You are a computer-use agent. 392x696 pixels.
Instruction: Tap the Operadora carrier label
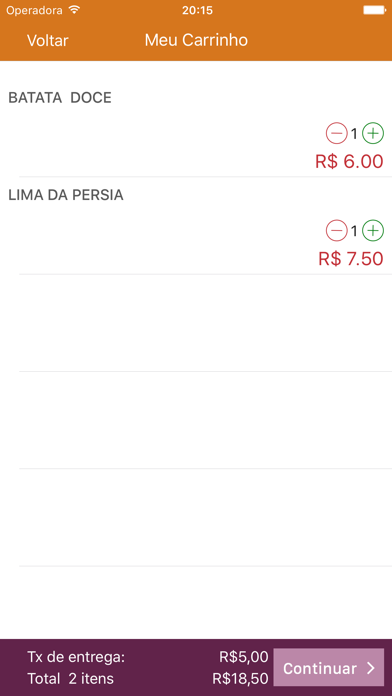pos(34,10)
